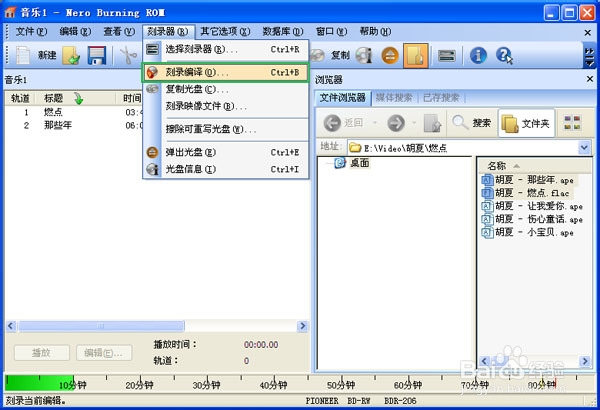Sort by 名称 column header

[x=534, y=166]
